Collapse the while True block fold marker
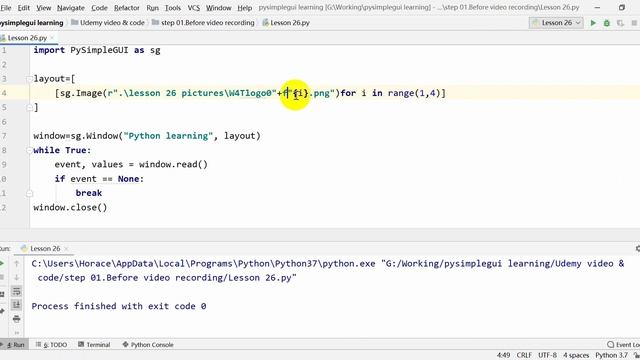Image resolution: width=640 pixels, height=360 pixels. 29,150
